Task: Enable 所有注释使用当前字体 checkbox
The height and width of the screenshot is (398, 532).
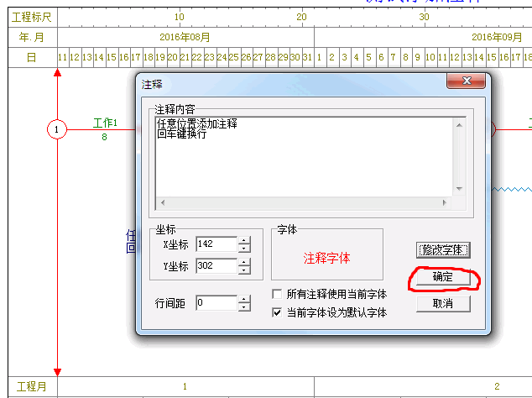Action: pos(278,295)
